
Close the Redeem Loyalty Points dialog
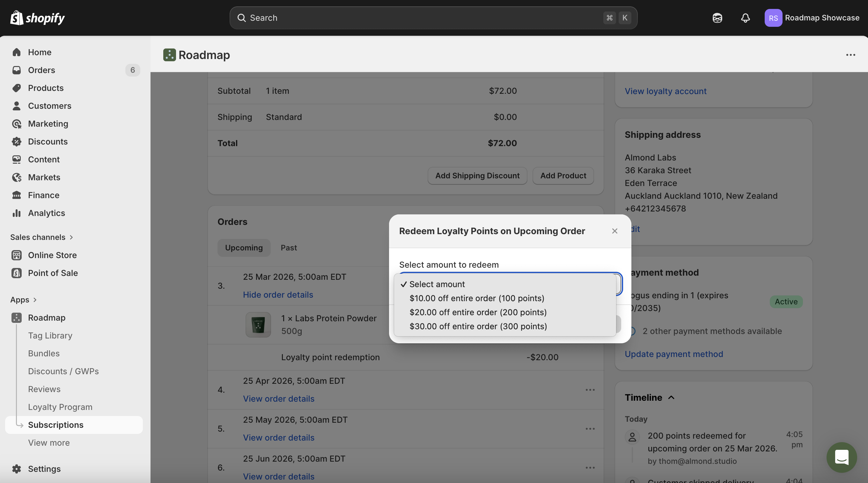(614, 231)
